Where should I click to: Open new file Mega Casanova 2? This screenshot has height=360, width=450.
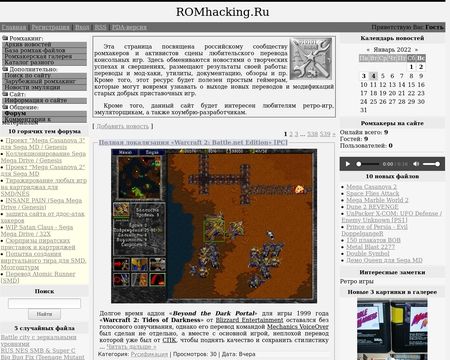[371, 187]
